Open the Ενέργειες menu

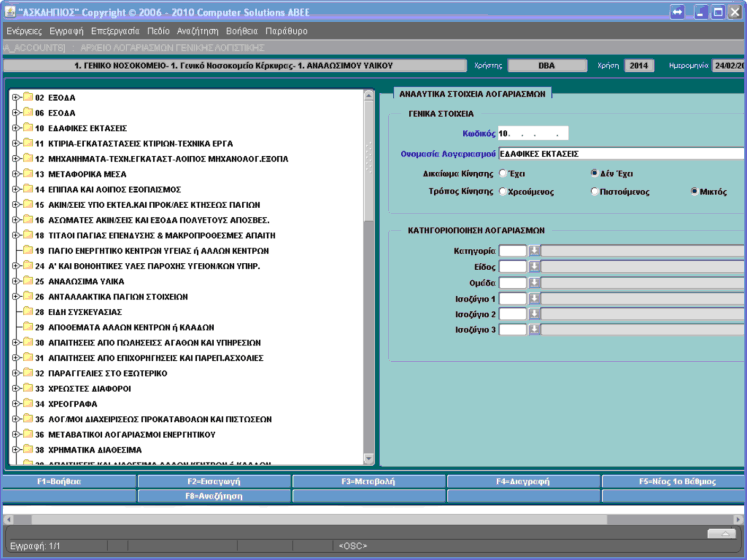(24, 31)
